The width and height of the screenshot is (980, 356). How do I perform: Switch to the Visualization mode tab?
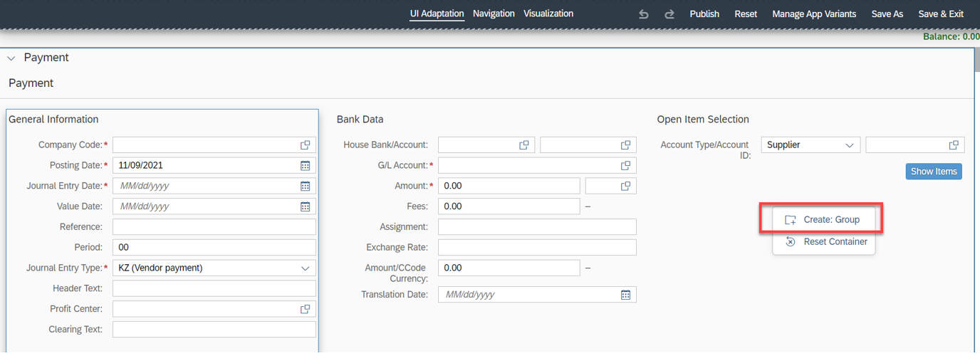pyautogui.click(x=548, y=14)
